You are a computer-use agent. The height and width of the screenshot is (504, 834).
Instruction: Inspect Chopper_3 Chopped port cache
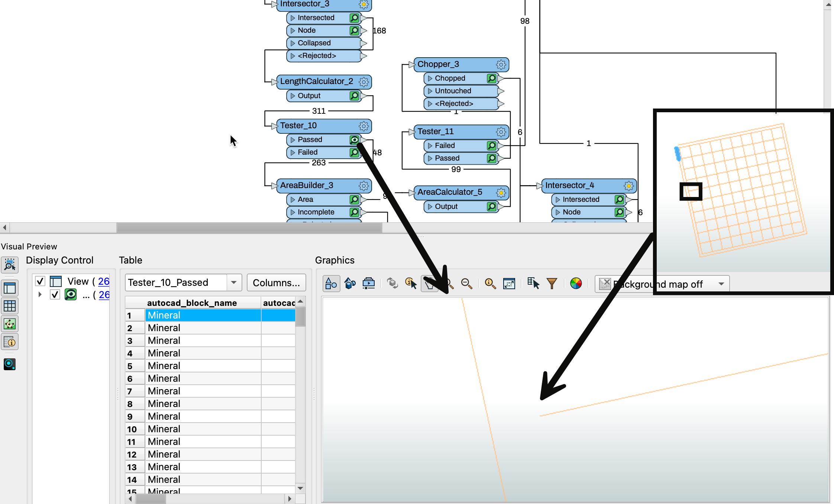492,78
